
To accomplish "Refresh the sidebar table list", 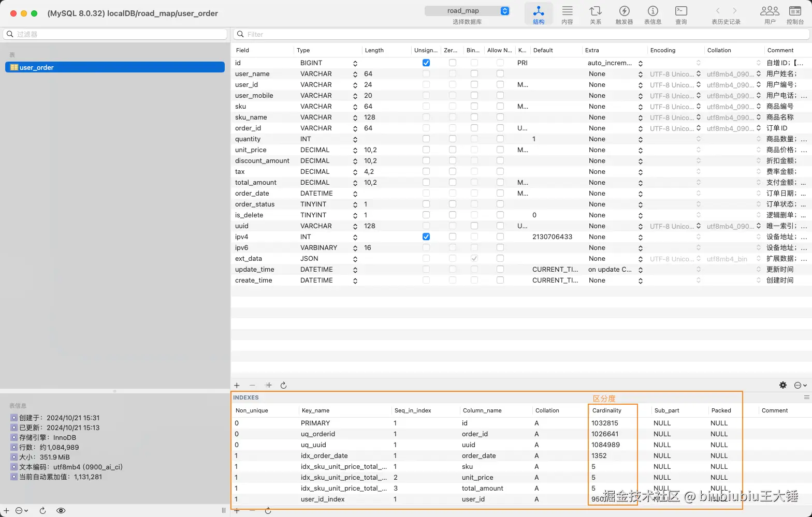I will (43, 511).
